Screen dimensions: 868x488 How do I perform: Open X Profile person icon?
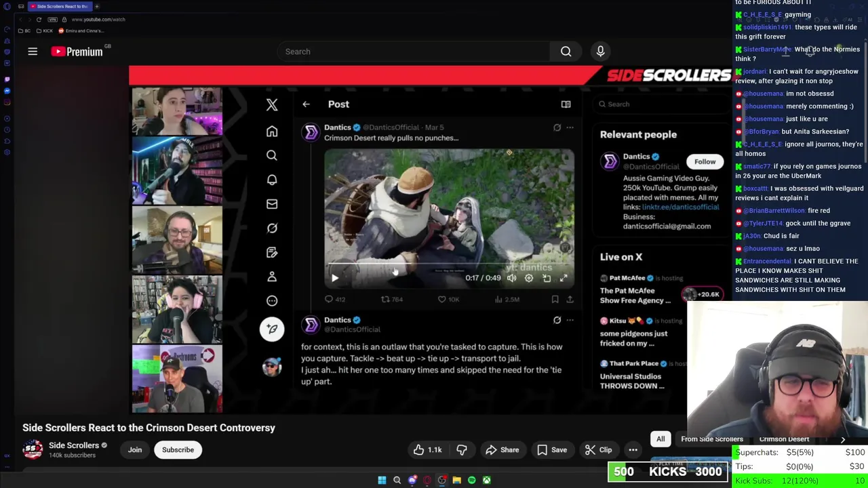point(272,277)
